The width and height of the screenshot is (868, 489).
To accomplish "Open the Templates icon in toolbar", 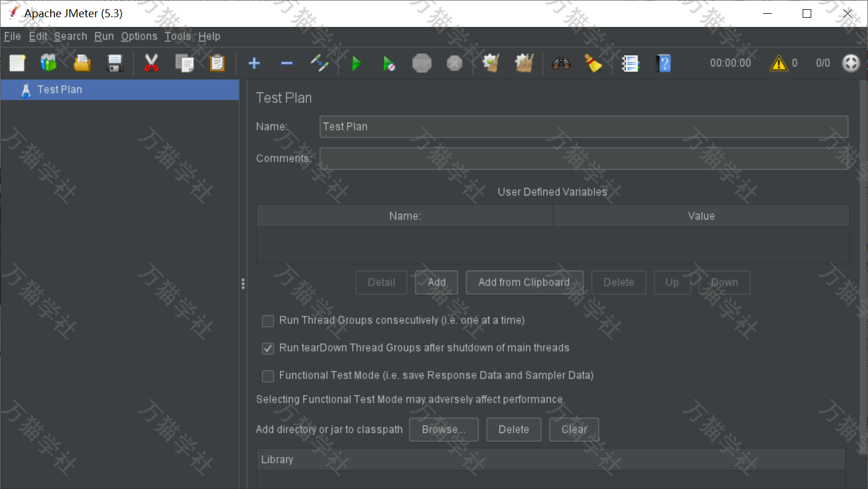I will click(x=49, y=63).
